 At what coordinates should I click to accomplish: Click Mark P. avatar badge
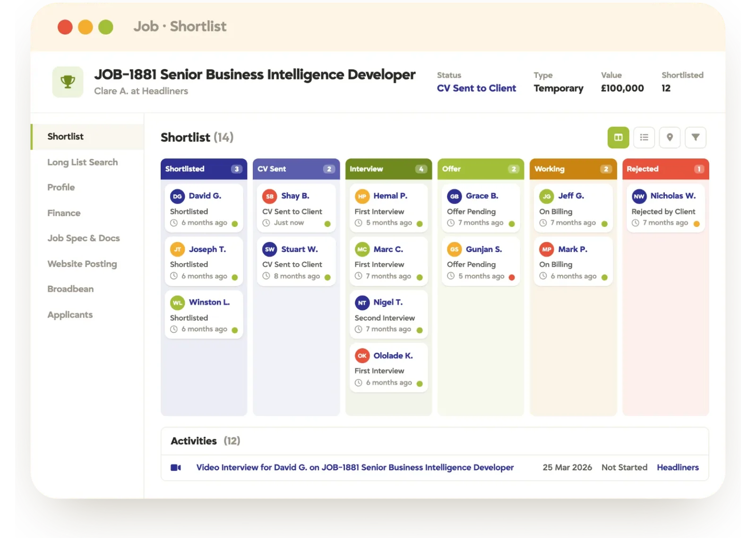pos(547,249)
